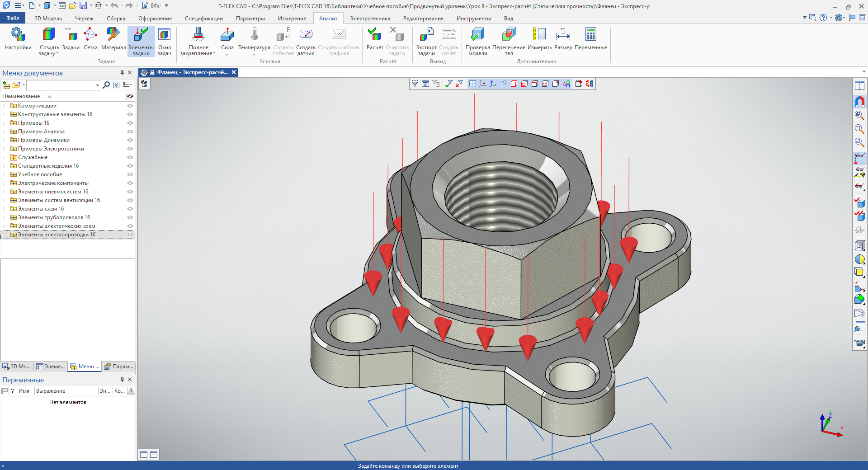Click the Сетка (mesh) tool icon
Screen dimensions: 868x470
(x=90, y=35)
